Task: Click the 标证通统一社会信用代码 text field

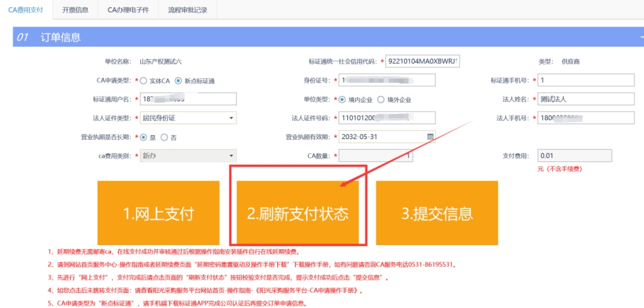Action: pos(423,61)
